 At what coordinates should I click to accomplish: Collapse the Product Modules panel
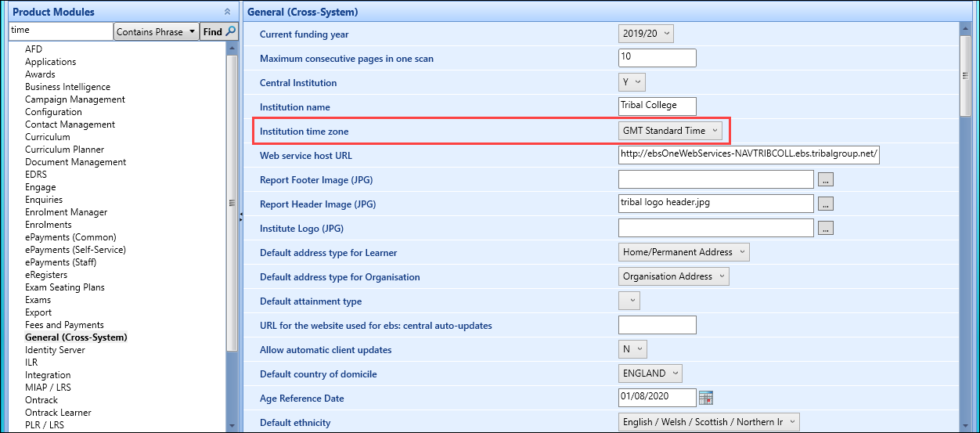click(227, 12)
